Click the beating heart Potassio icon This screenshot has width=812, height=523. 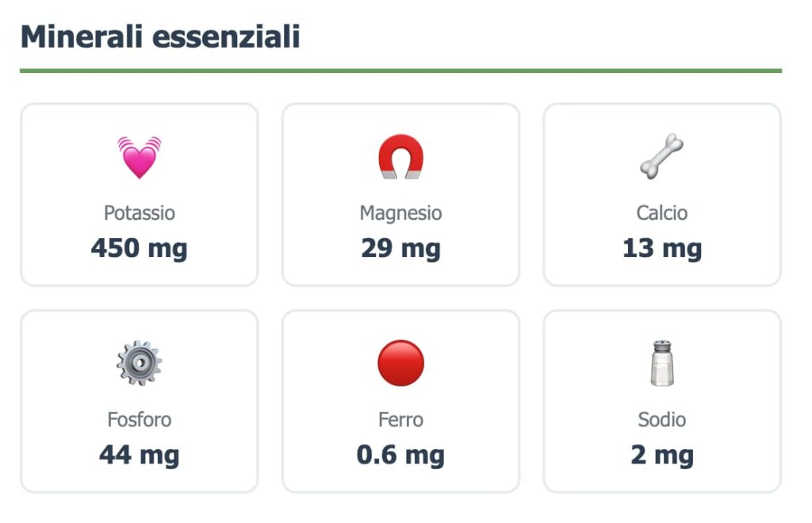click(140, 156)
